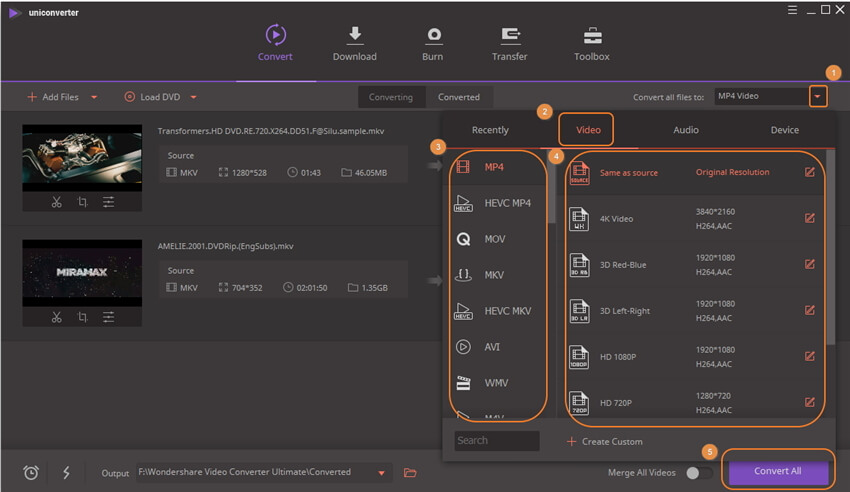850x492 pixels.
Task: Open the Recently format tab
Action: coord(490,130)
